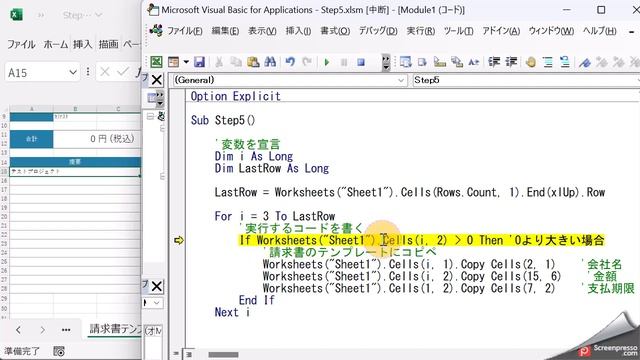Switch to Procedure View button
The width and height of the screenshot is (640, 360).
pos(176,354)
